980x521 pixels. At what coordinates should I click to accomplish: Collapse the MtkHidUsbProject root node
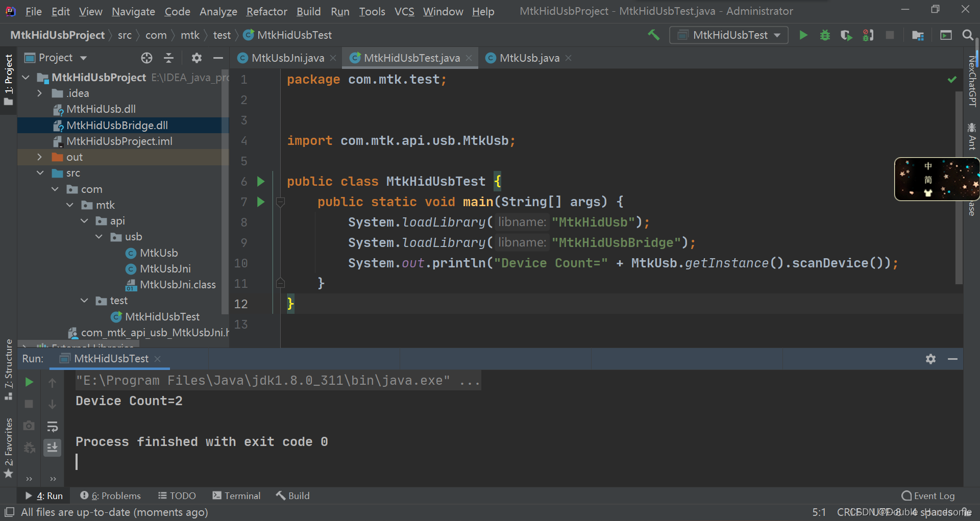point(26,78)
